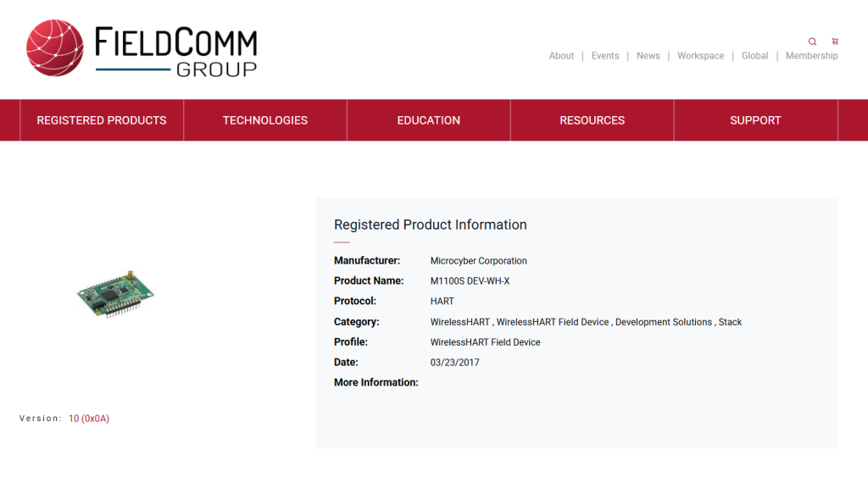Screen dimensions: 868x483
Task: Click the Global link
Action: click(754, 56)
